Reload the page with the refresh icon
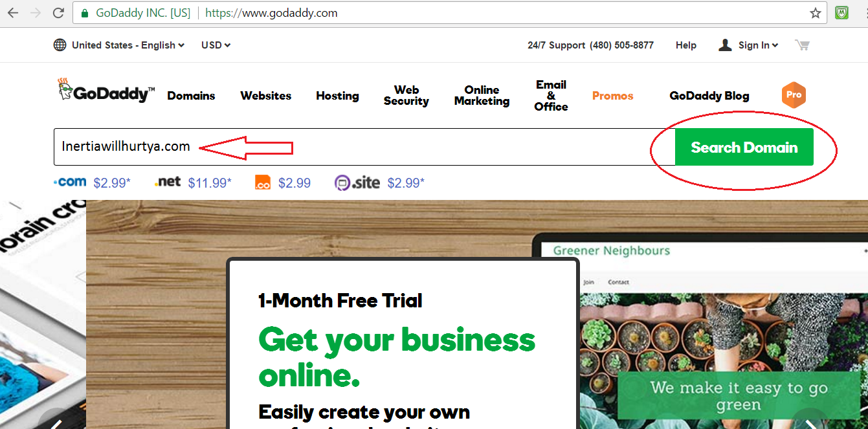The width and height of the screenshot is (868, 429). (x=58, y=13)
